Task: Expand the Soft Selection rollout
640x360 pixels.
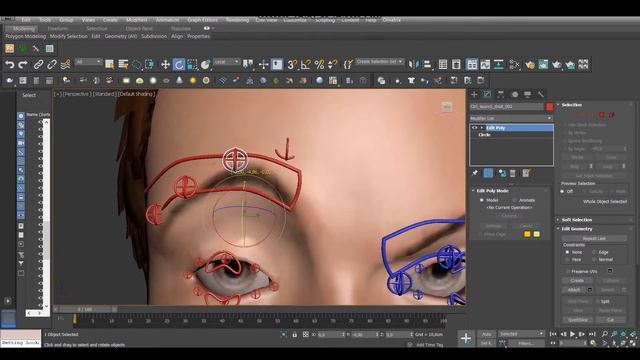Action: click(577, 220)
